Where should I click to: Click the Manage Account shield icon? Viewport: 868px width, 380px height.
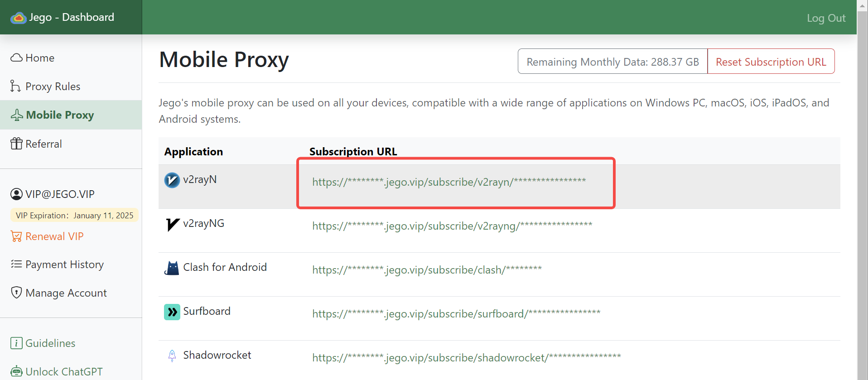pyautogui.click(x=16, y=293)
